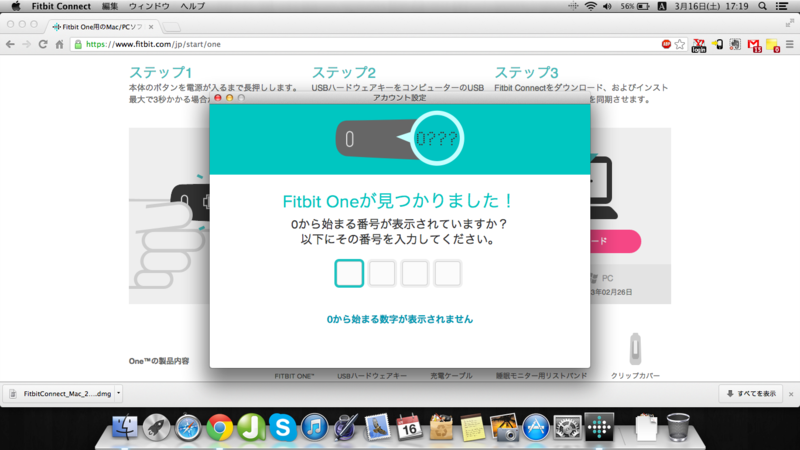The image size is (800, 450).
Task: Click the browser forward arrow
Action: click(x=27, y=44)
